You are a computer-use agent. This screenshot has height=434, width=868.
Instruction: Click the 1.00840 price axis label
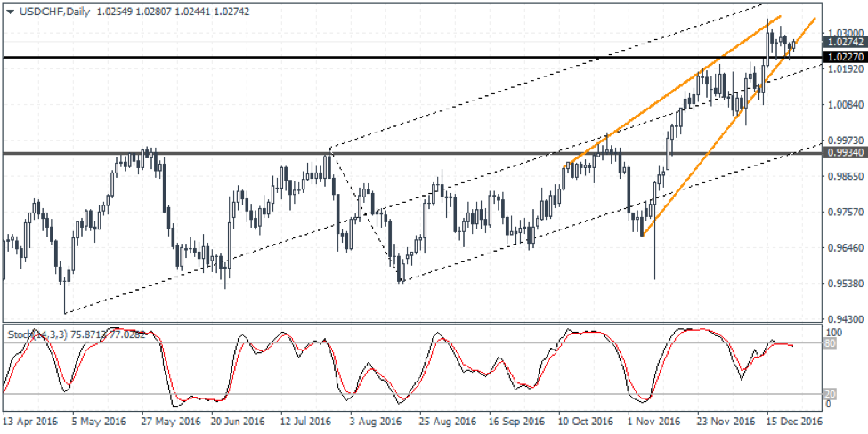pos(844,104)
